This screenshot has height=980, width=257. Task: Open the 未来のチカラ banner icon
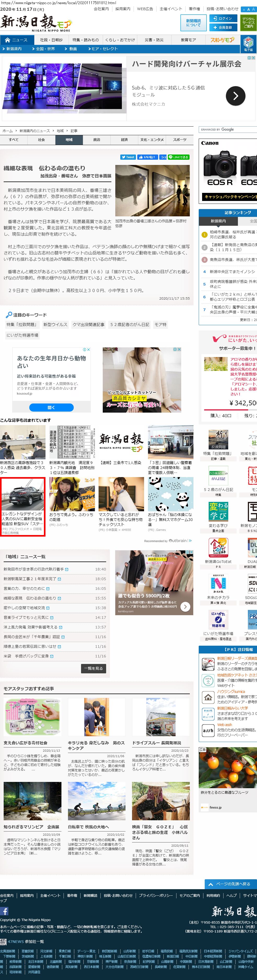(218, 584)
